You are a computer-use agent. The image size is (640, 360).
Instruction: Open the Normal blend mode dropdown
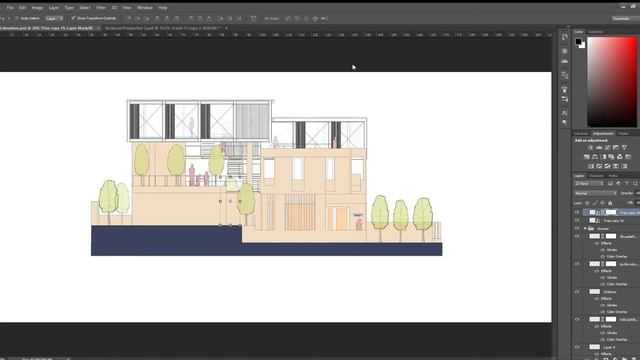click(595, 193)
